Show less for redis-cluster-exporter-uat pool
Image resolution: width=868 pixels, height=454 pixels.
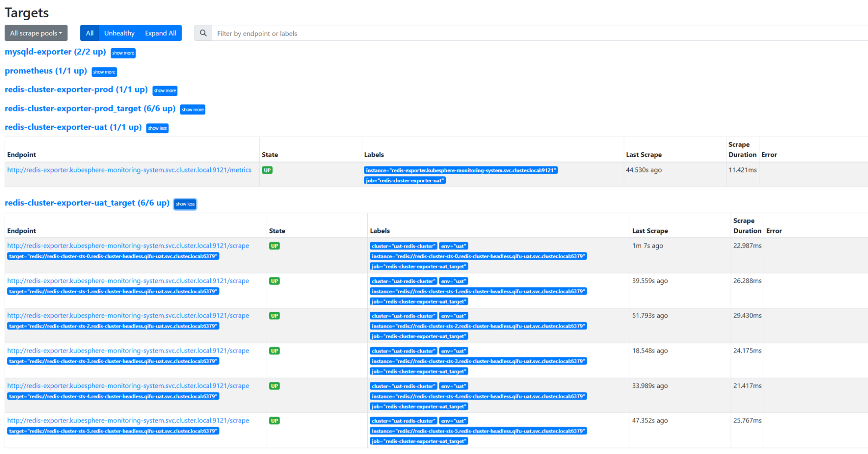[157, 128]
